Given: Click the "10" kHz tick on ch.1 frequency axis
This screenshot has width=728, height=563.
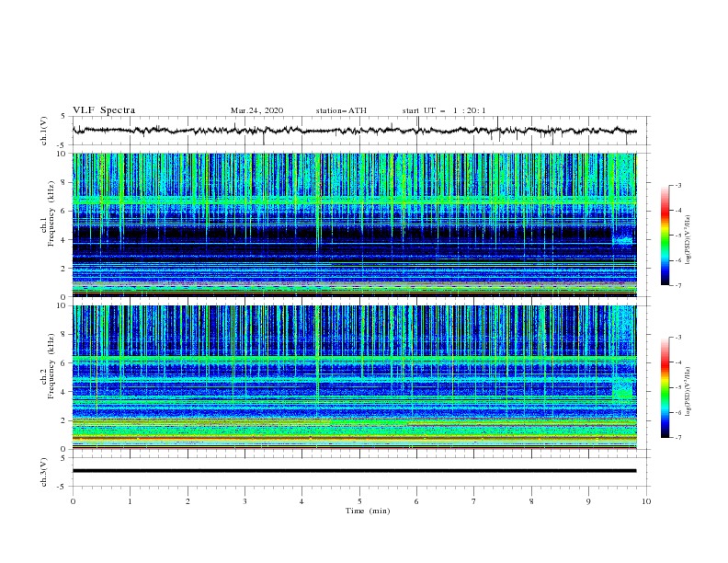Looking at the screenshot, I should pyautogui.click(x=63, y=154).
